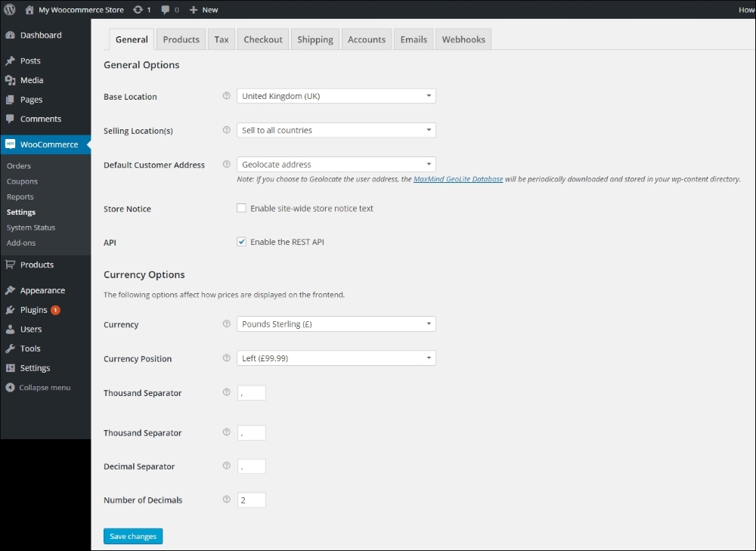Viewport: 756px width, 551px height.
Task: Open Orders in the WooCommerce submenu
Action: coord(19,166)
